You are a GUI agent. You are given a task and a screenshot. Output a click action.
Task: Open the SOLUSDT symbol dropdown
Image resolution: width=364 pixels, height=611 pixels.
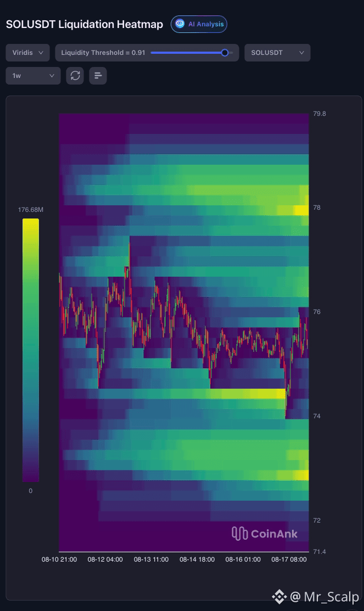coord(277,53)
